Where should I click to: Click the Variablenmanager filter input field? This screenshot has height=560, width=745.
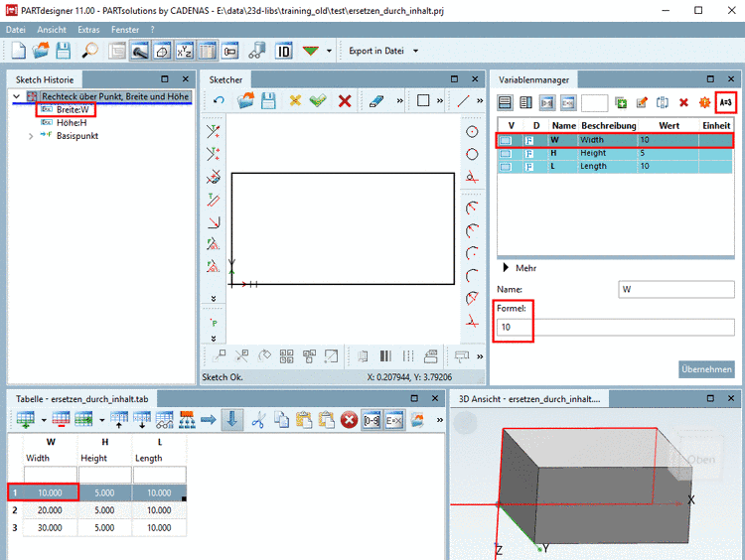594,102
